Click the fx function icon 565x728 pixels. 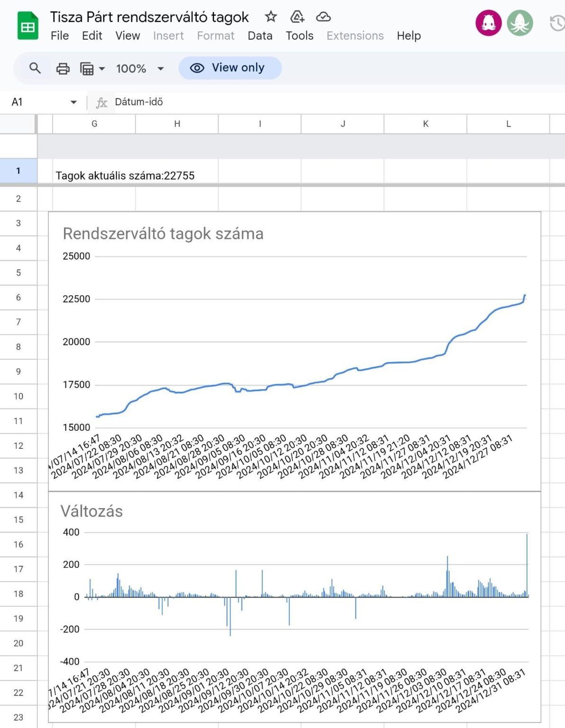pos(101,102)
